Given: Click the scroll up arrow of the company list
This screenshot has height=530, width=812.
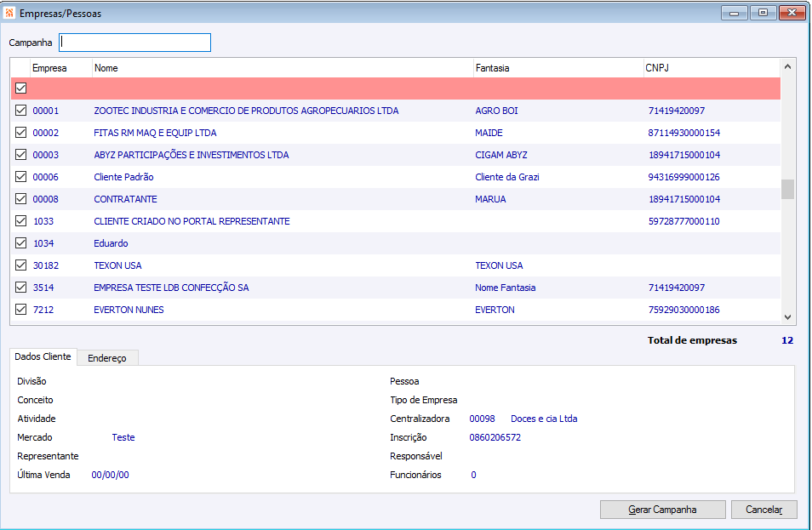Looking at the screenshot, I should tap(787, 66).
